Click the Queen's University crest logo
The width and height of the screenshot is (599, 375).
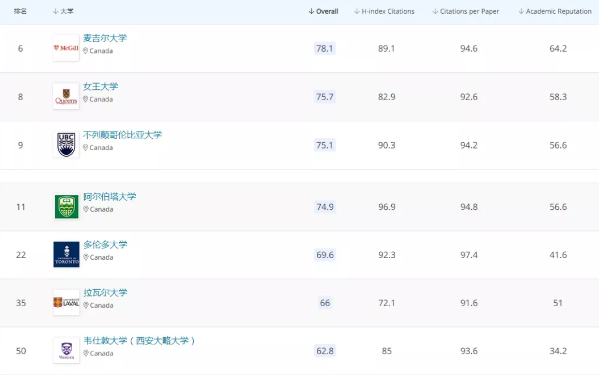pos(66,96)
